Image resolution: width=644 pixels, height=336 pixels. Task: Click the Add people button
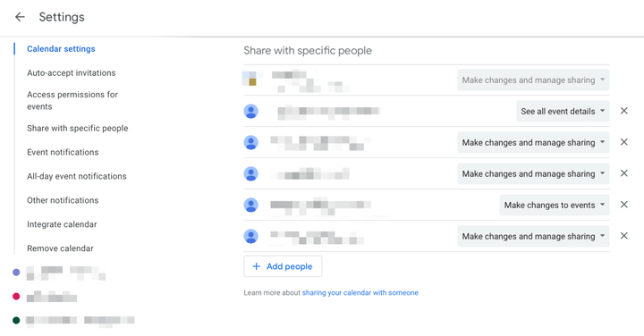click(x=283, y=266)
